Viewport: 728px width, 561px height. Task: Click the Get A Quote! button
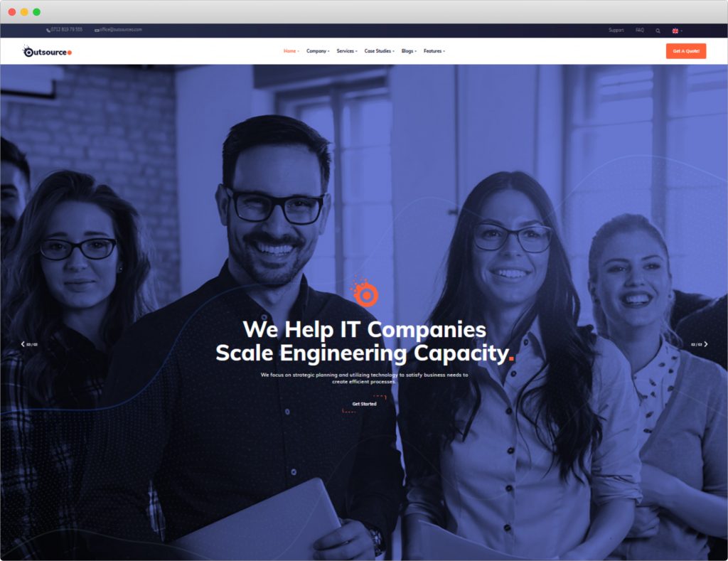point(686,51)
